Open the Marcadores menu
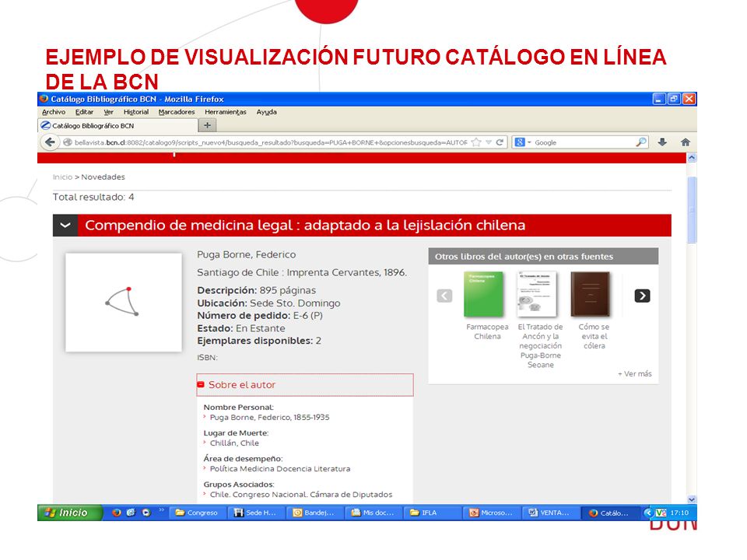 click(x=177, y=112)
